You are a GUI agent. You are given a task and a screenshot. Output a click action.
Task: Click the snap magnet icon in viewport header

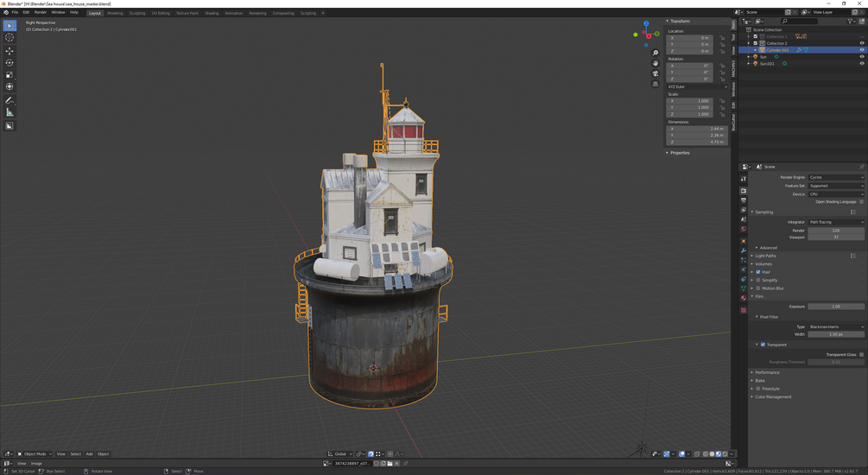371,454
